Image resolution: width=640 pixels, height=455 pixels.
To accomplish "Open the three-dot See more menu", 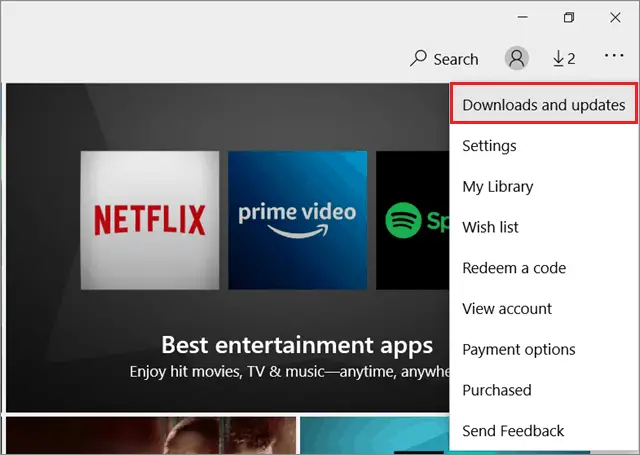I will [x=614, y=55].
